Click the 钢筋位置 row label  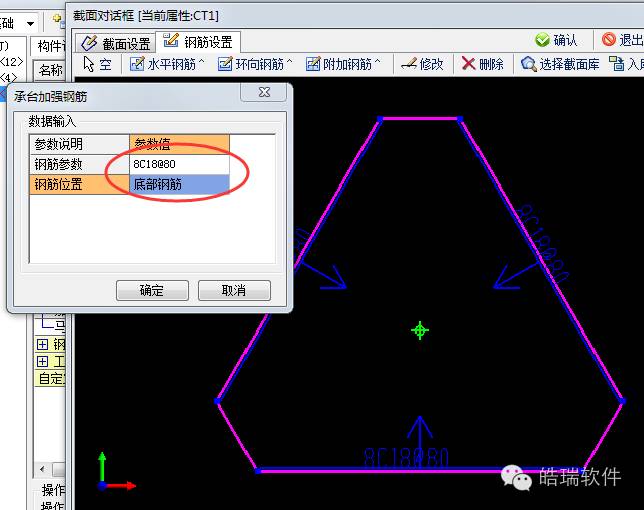pos(79,184)
